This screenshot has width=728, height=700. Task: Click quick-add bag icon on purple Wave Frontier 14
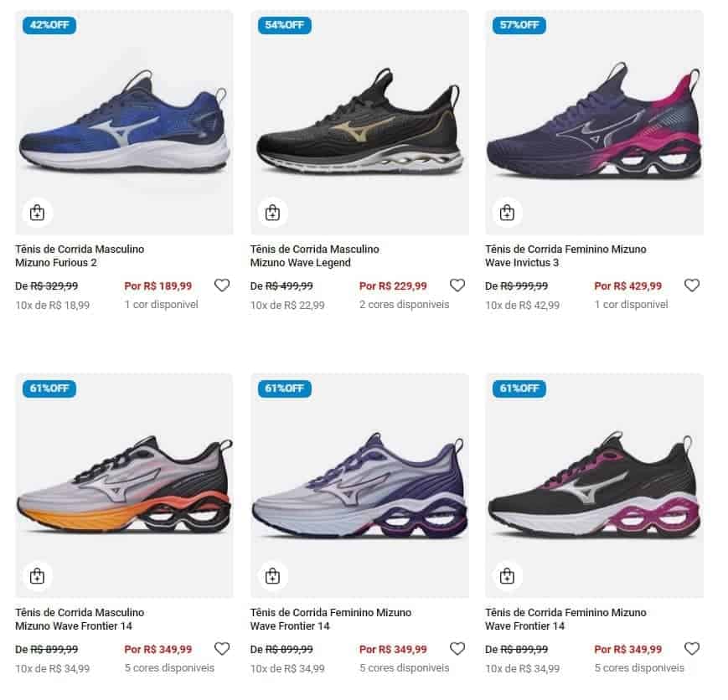click(x=272, y=576)
